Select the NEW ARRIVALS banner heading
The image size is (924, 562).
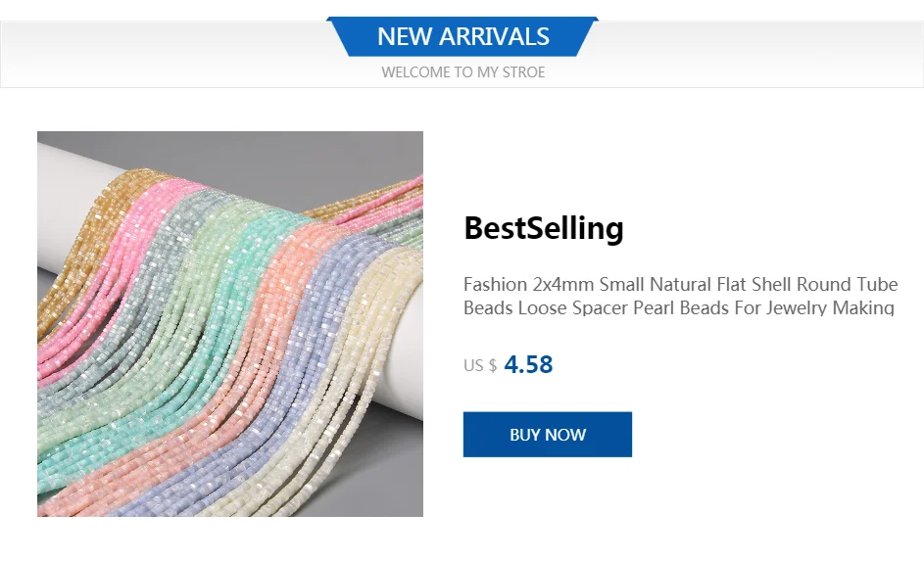[x=462, y=37]
